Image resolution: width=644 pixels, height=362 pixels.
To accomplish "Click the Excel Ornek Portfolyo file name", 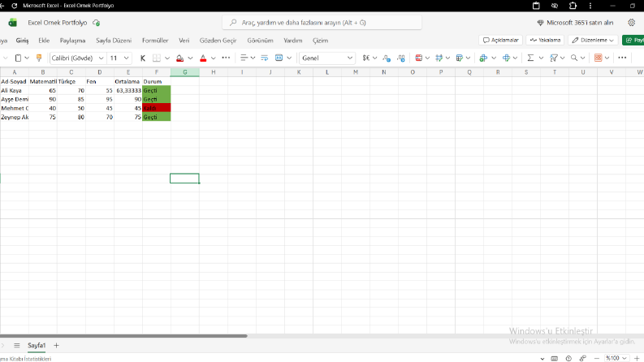I will pyautogui.click(x=58, y=23).
